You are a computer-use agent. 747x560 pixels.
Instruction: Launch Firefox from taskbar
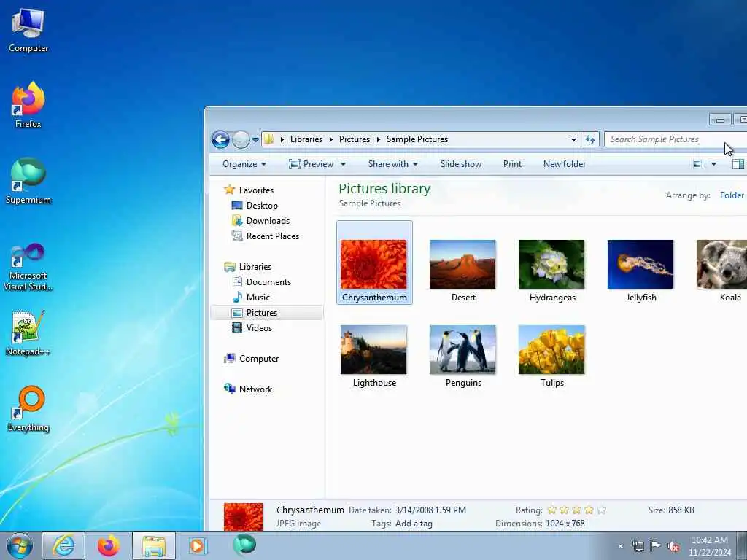(109, 545)
